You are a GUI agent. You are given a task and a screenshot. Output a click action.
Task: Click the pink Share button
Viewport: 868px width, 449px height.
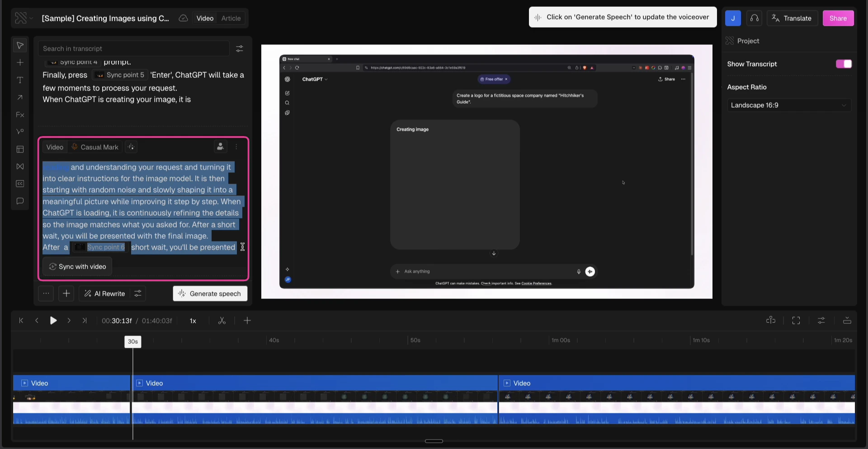[x=838, y=18]
